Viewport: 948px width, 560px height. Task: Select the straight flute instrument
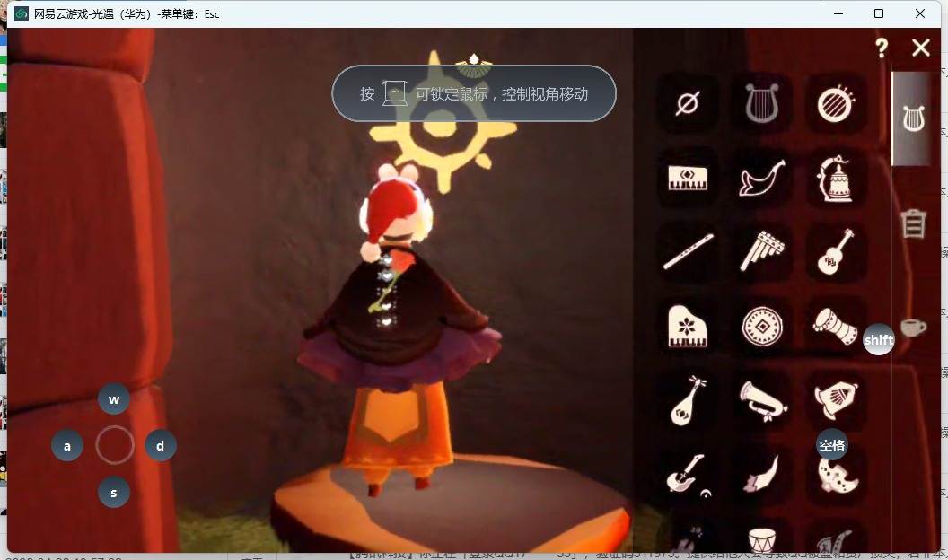[688, 252]
